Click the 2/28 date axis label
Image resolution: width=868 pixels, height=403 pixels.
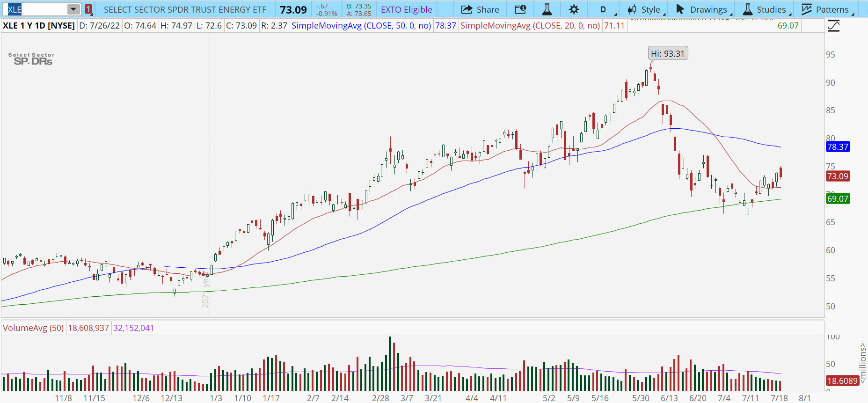381,398
